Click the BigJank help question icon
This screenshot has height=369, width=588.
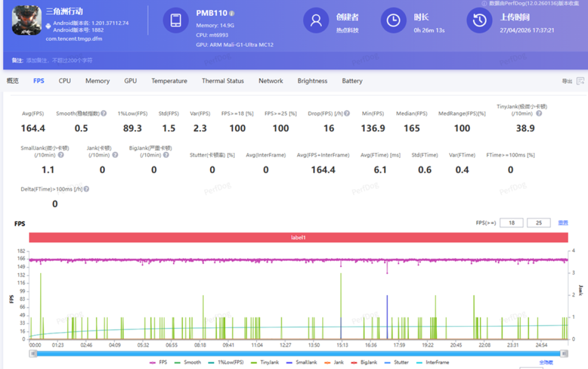(x=166, y=155)
